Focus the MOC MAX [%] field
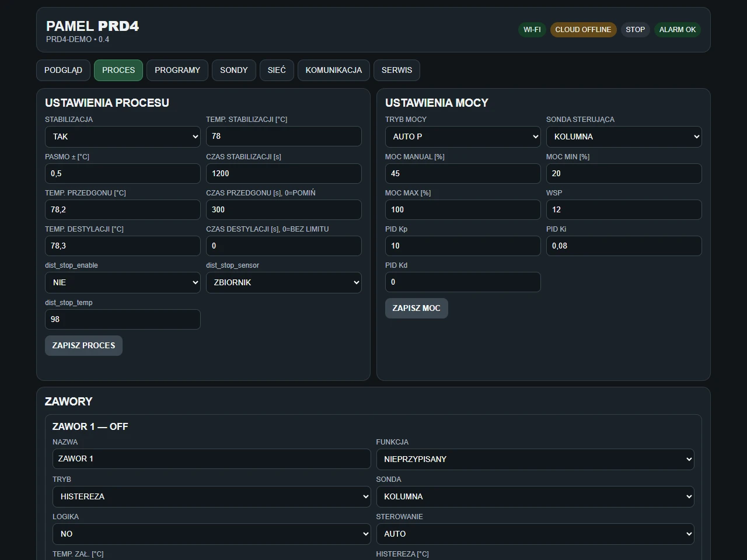The image size is (747, 560). 463,209
